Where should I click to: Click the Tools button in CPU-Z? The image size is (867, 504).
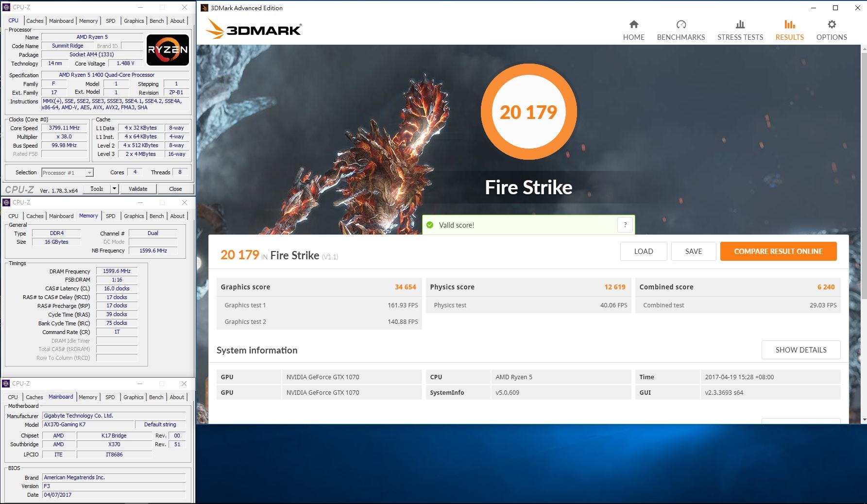(x=97, y=189)
